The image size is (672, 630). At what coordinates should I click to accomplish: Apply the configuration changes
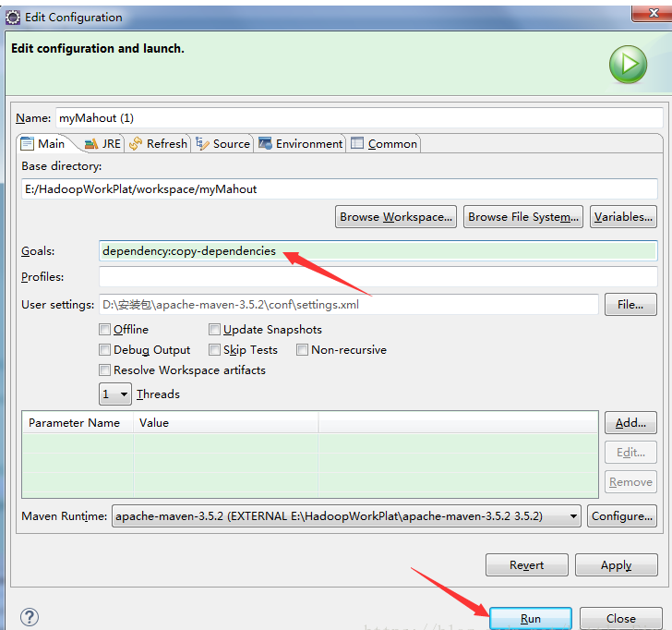(617, 565)
